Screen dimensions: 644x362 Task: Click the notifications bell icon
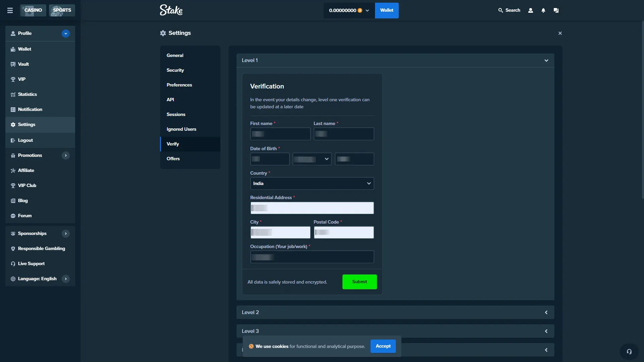click(543, 10)
